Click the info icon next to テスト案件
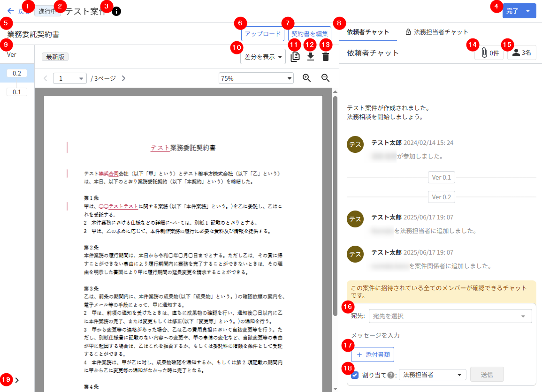 pyautogui.click(x=116, y=11)
